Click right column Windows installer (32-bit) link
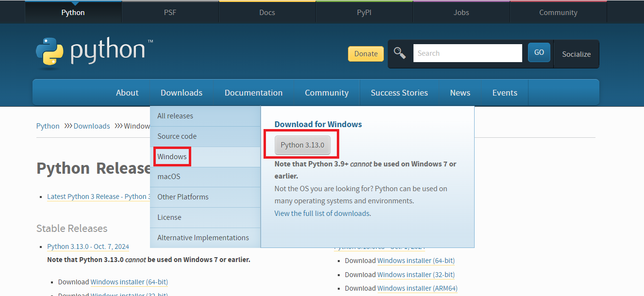Screen dimensions: 644x296 pos(416,275)
